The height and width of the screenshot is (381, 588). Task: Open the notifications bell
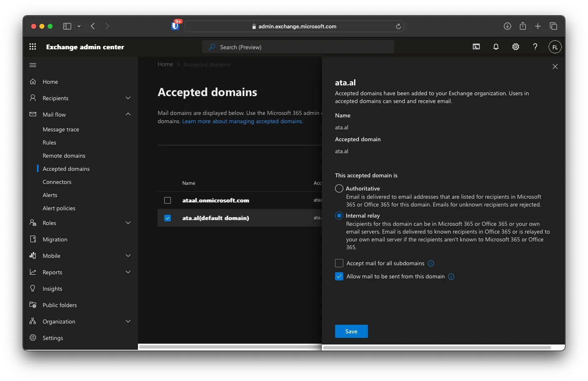[x=496, y=47]
